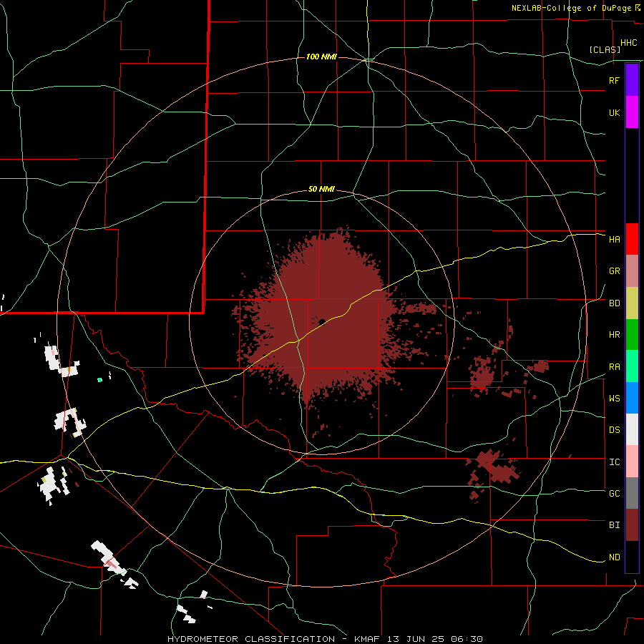Click the RA light-green legend swatch
Image resolution: width=644 pixels, height=644 pixels.
[632, 366]
